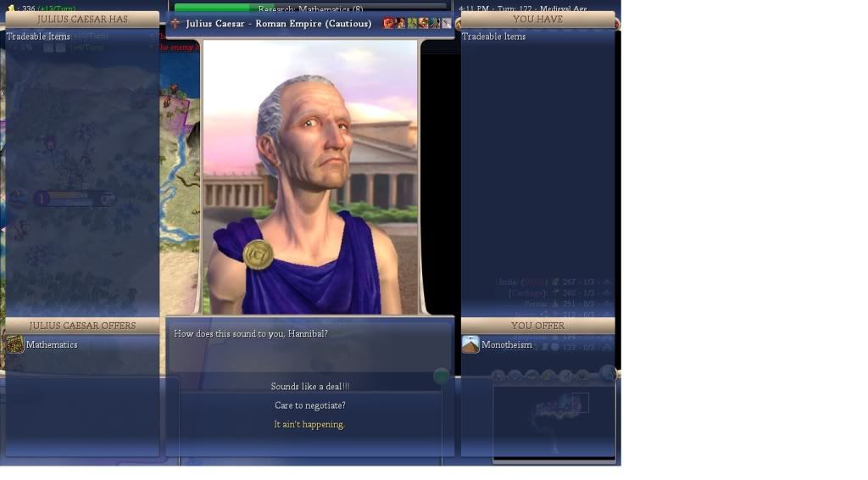
Task: Select the Monotheism label under You Offer
Action: coord(507,344)
